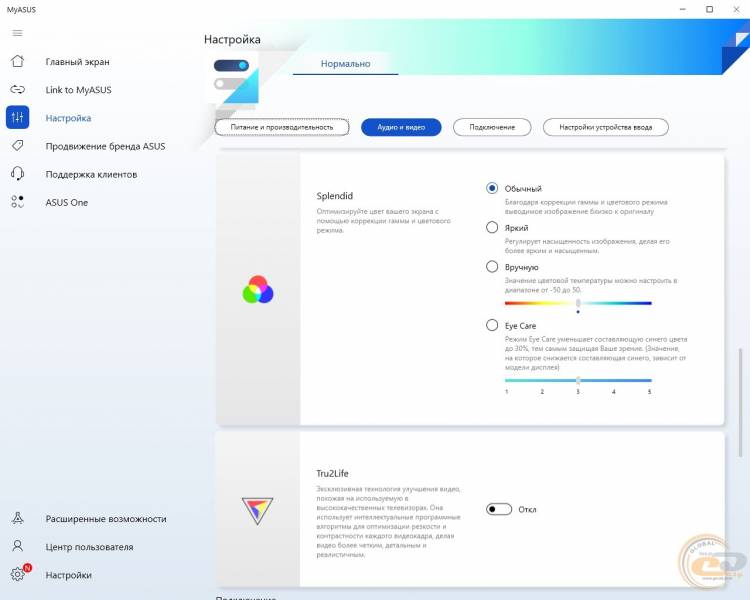
Task: Select the Яркий Splendid mode
Action: pos(492,227)
